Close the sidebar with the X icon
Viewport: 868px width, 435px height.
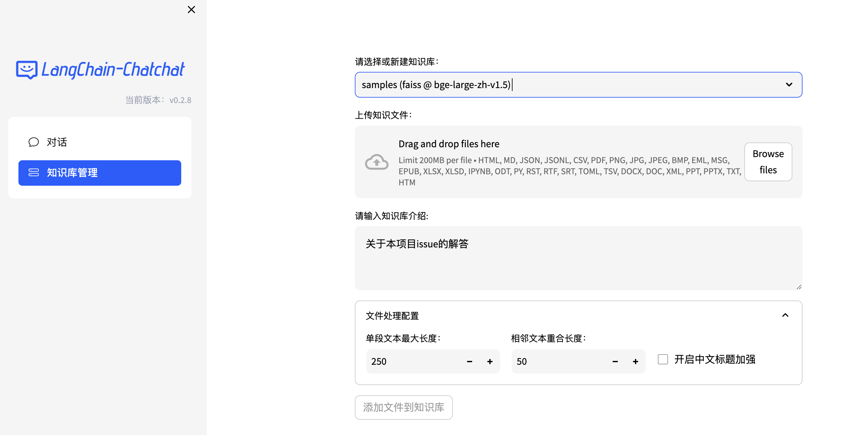(191, 10)
